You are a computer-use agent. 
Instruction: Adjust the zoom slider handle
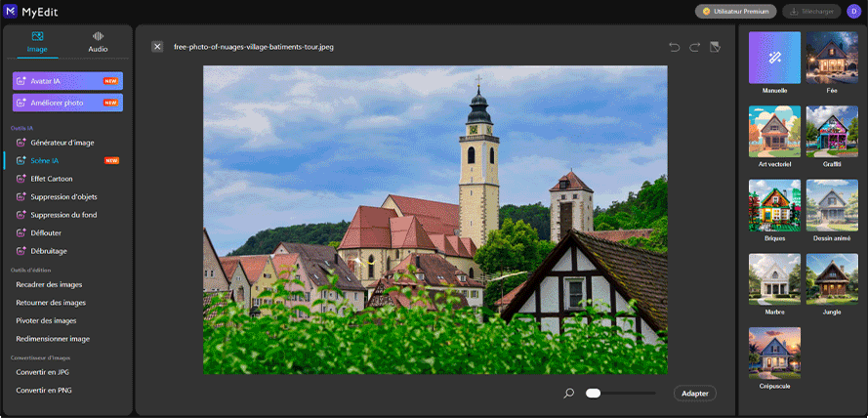point(593,393)
